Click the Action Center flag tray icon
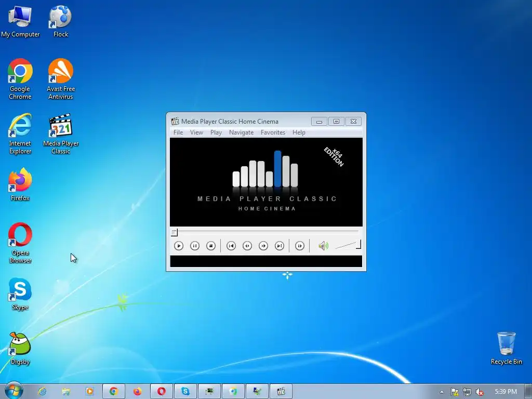 point(454,392)
